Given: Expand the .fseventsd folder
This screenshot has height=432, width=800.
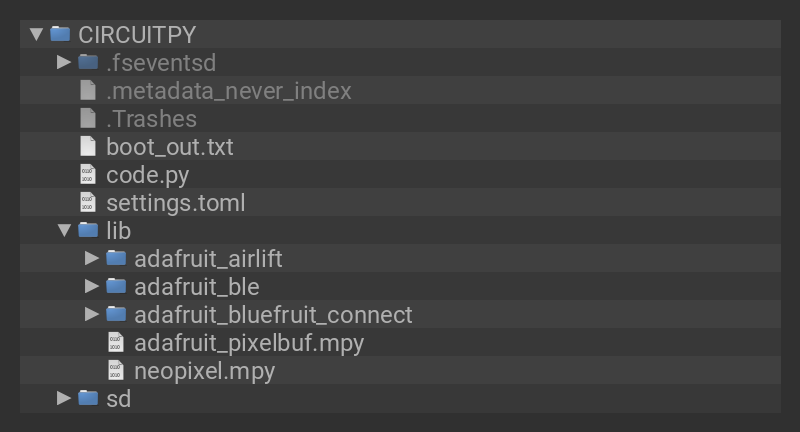Looking at the screenshot, I should (64, 62).
